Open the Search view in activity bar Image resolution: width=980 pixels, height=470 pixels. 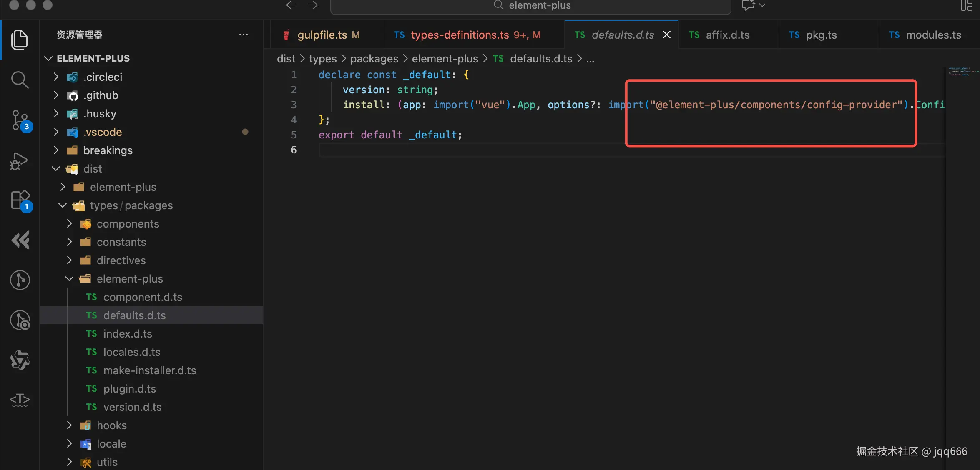tap(19, 80)
